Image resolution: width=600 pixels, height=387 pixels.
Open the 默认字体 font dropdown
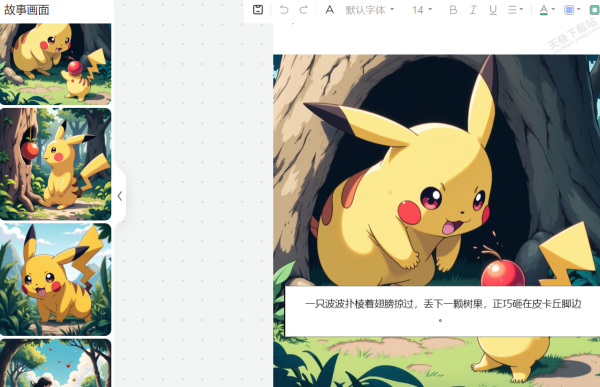coord(370,10)
